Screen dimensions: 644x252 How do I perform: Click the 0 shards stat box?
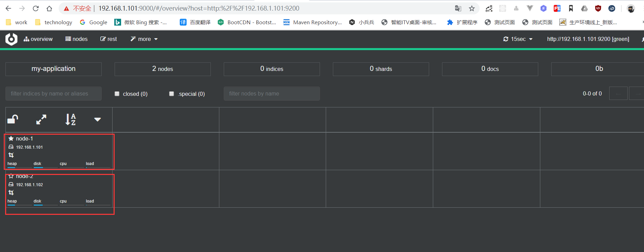tap(381, 69)
